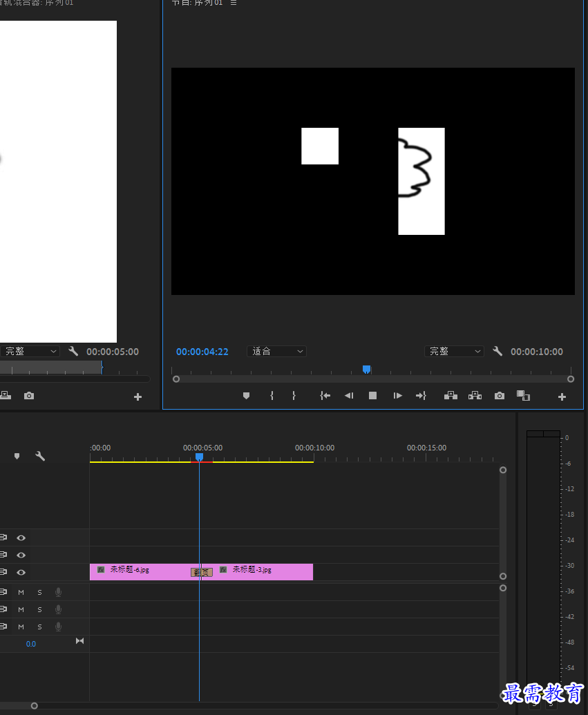Toggle eye of the middle video track
The height and width of the screenshot is (715, 588).
[21, 555]
